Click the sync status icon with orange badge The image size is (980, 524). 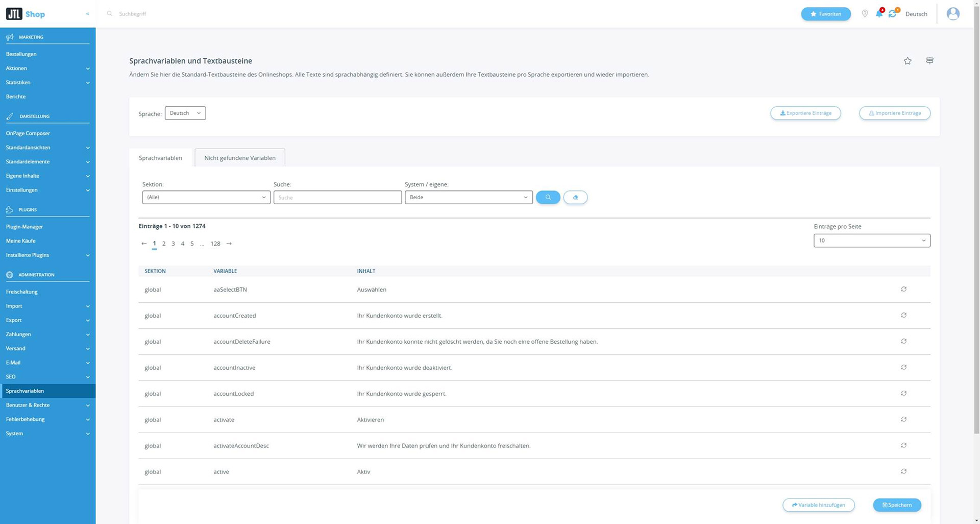coord(893,14)
